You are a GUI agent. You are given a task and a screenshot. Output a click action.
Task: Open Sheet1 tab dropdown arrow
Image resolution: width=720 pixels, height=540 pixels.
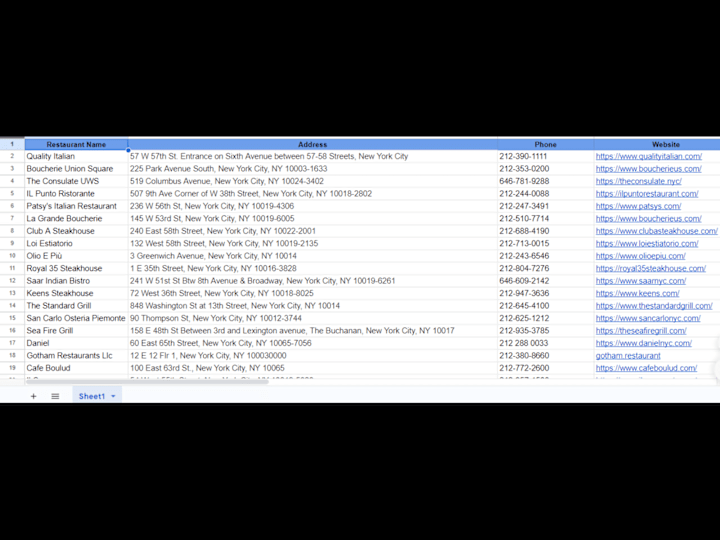click(x=113, y=396)
